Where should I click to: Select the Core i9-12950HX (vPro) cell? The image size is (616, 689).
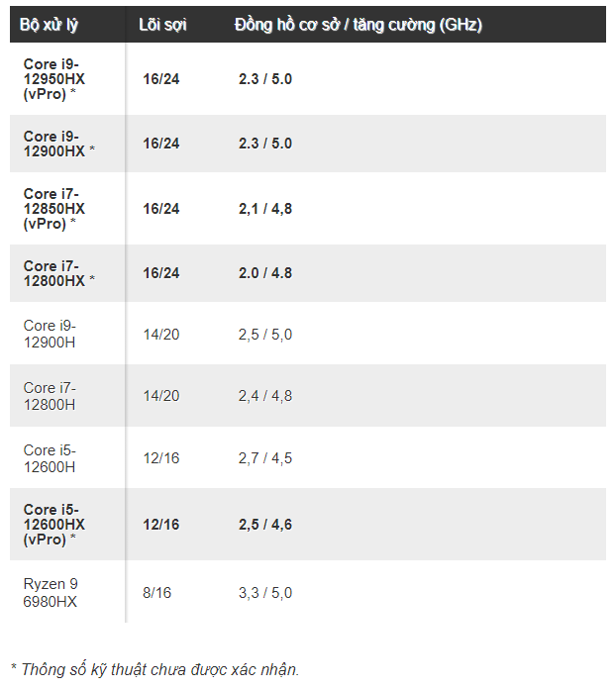pos(54,79)
